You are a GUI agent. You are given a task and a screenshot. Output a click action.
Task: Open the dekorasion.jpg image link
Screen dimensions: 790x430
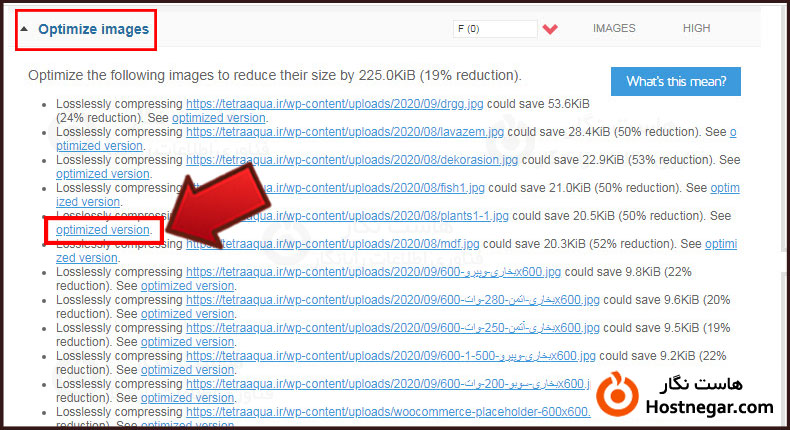[352, 160]
